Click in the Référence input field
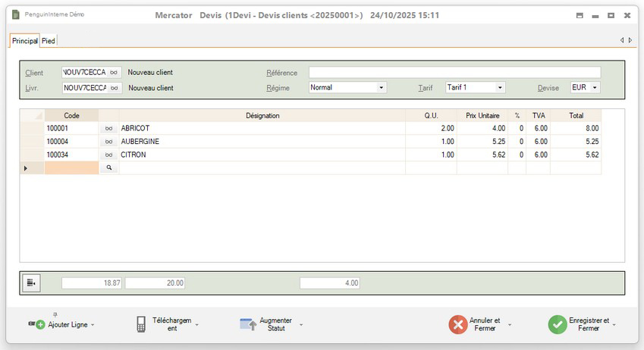The image size is (644, 350). (454, 72)
